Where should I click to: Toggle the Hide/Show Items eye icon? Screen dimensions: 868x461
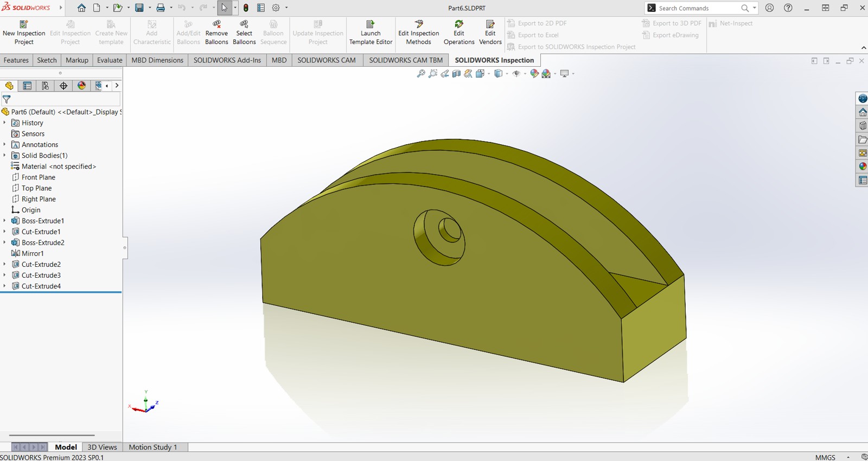(516, 74)
